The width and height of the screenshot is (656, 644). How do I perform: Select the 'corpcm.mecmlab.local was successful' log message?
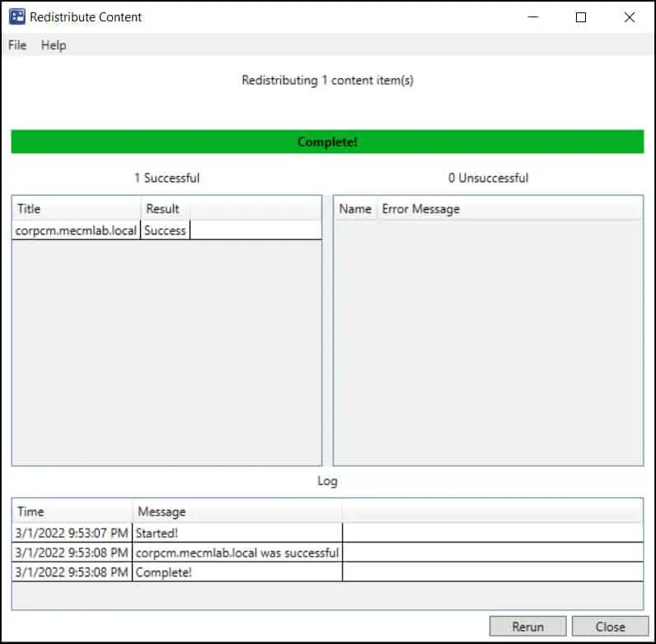[237, 553]
